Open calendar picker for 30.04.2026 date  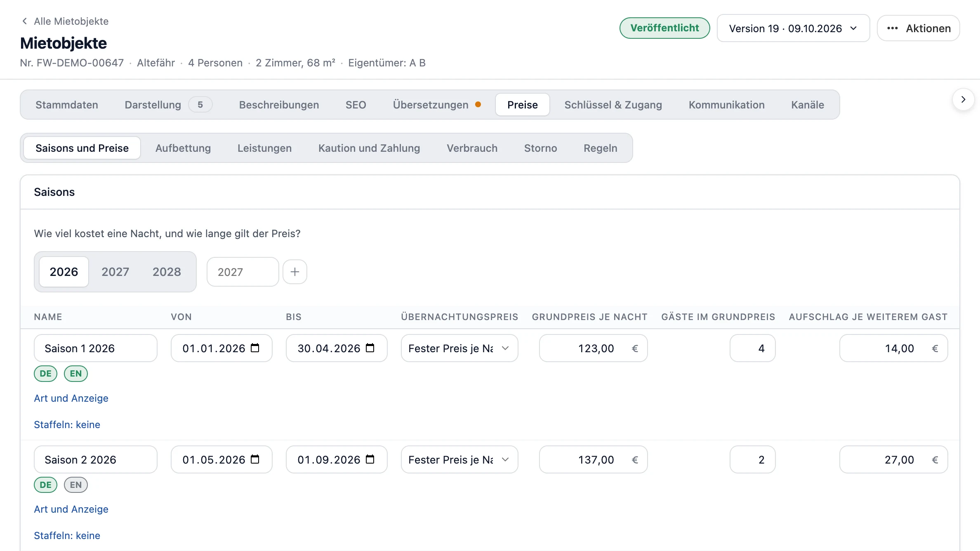pos(370,348)
